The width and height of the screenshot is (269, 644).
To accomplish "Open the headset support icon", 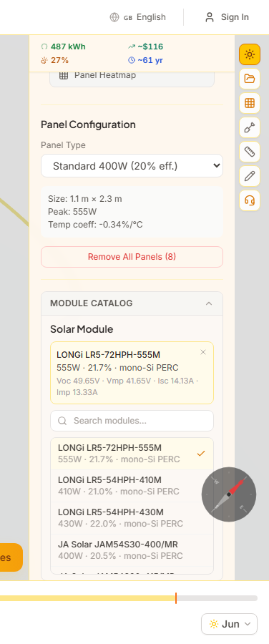I will [250, 200].
